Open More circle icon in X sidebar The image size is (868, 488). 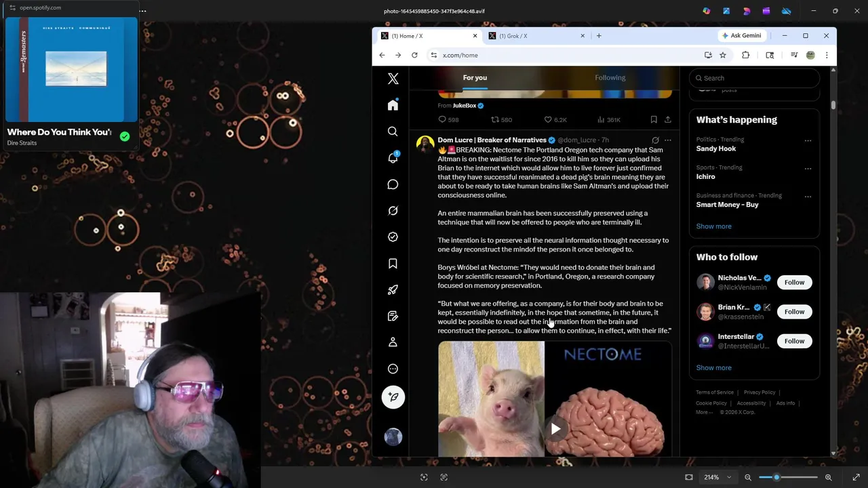pos(393,369)
